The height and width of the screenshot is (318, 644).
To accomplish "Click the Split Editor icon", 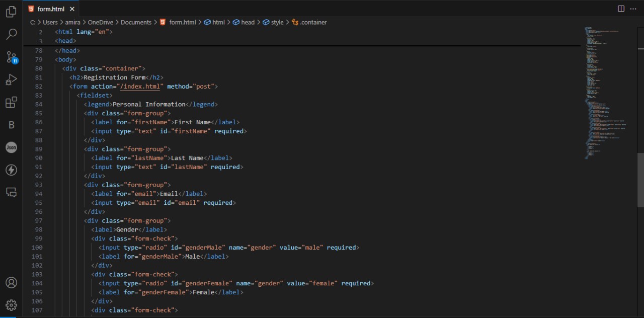I will [621, 9].
